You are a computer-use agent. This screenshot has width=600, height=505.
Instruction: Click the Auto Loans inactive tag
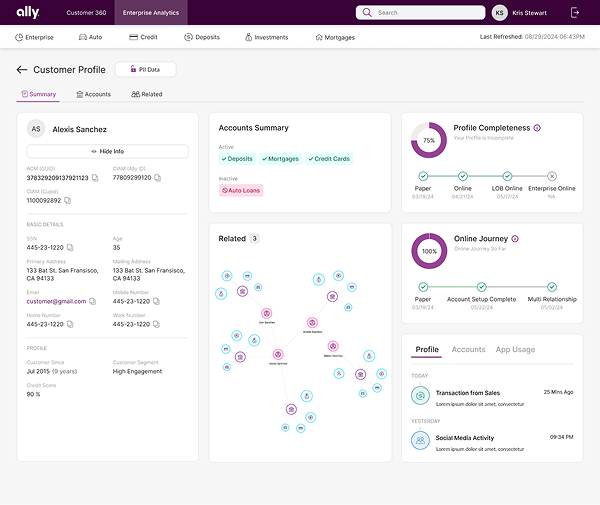241,191
